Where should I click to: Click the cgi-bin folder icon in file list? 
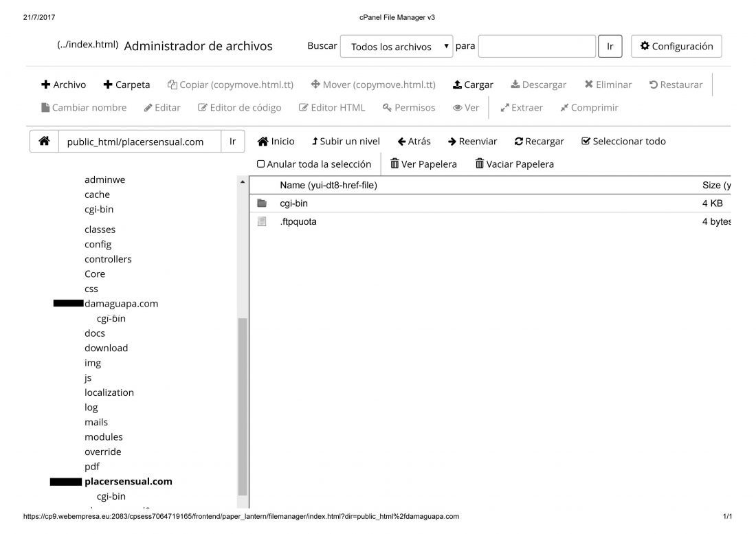coord(262,203)
